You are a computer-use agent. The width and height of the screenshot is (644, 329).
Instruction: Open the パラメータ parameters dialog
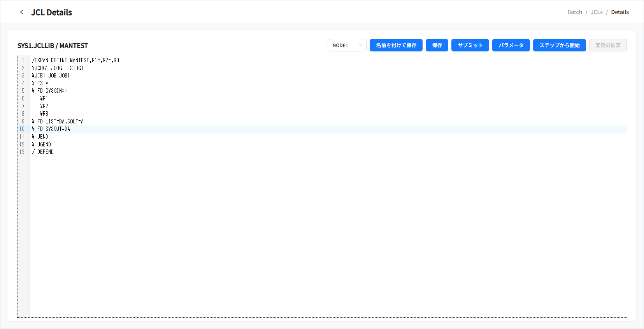click(x=511, y=45)
